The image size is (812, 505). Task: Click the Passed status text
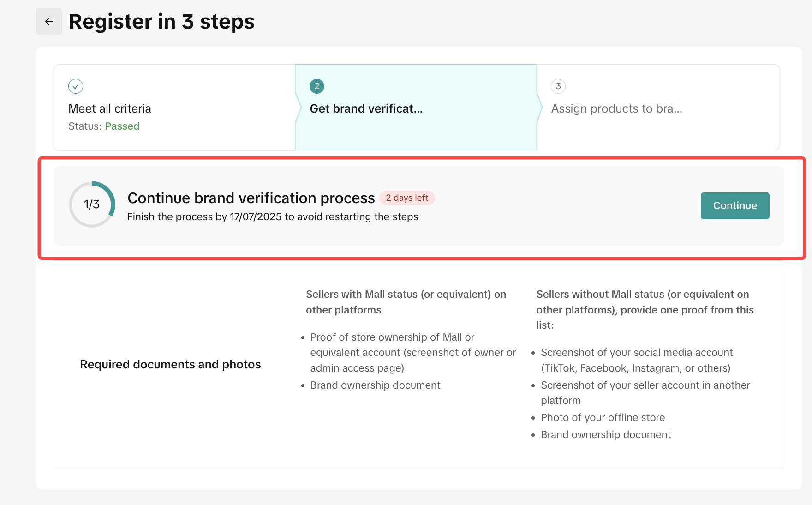[122, 126]
